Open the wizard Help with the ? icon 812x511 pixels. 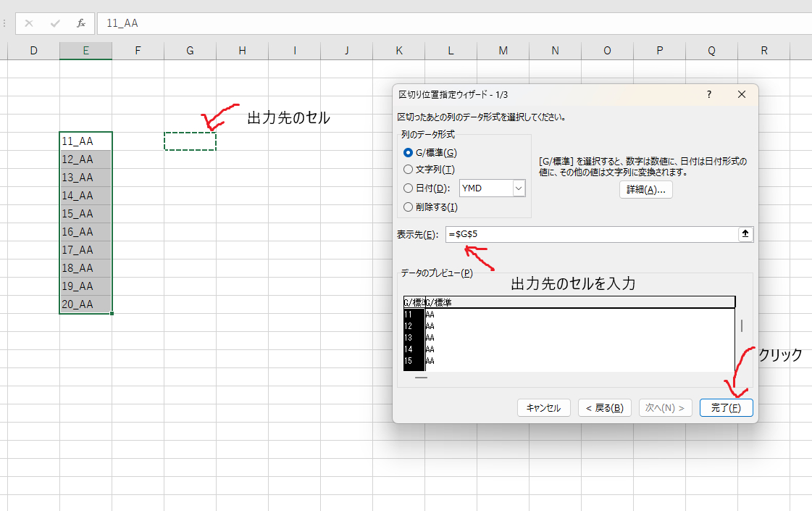708,94
